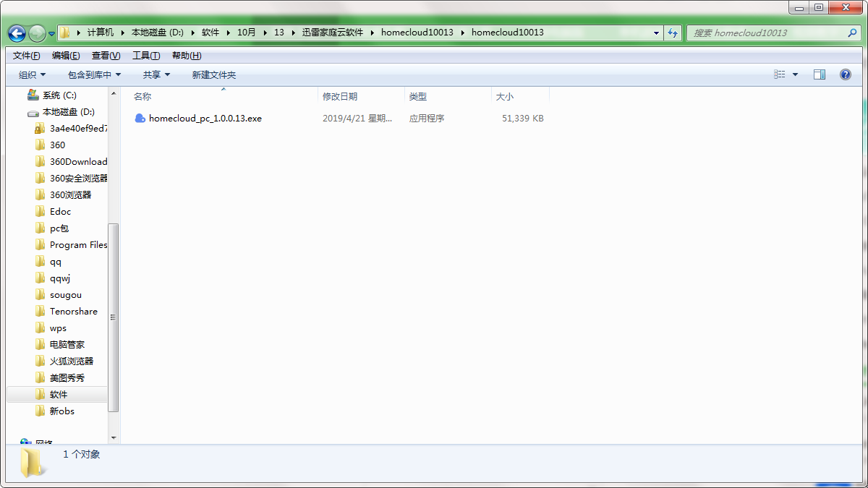
Task: Open the 组织 dropdown menu
Action: [x=32, y=74]
